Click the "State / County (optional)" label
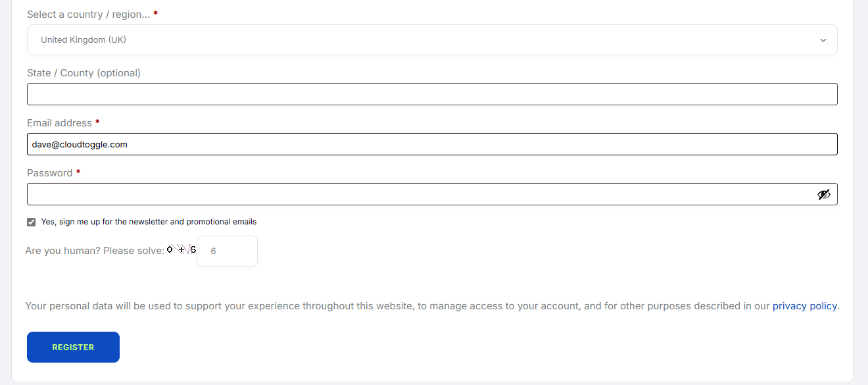This screenshot has height=385, width=868. pos(84,73)
